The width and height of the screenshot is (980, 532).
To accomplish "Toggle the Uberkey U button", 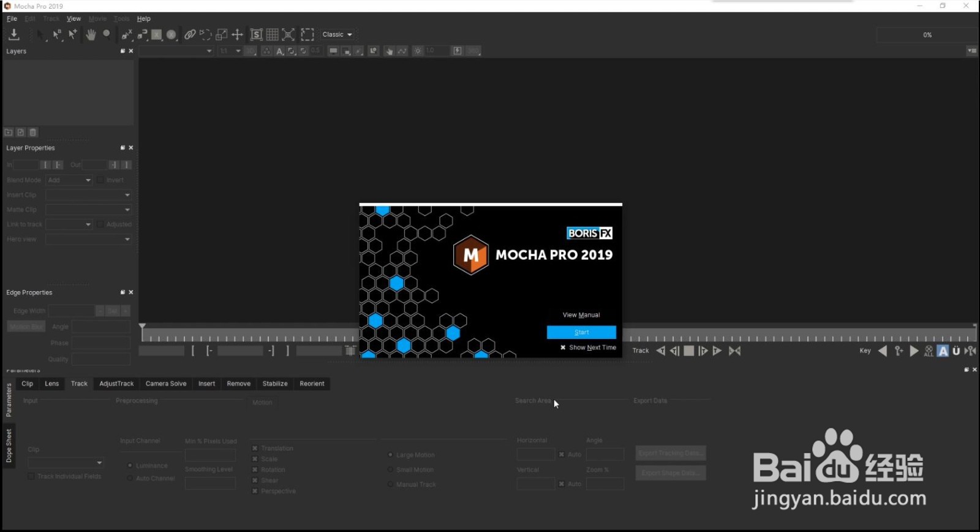I will 956,351.
